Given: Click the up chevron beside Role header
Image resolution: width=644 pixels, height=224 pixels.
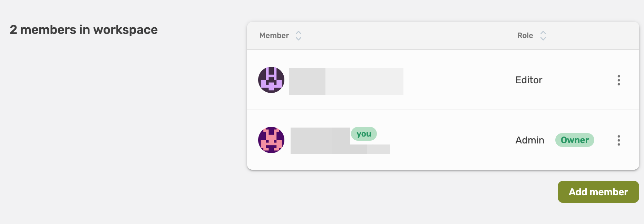Looking at the screenshot, I should click(543, 32).
